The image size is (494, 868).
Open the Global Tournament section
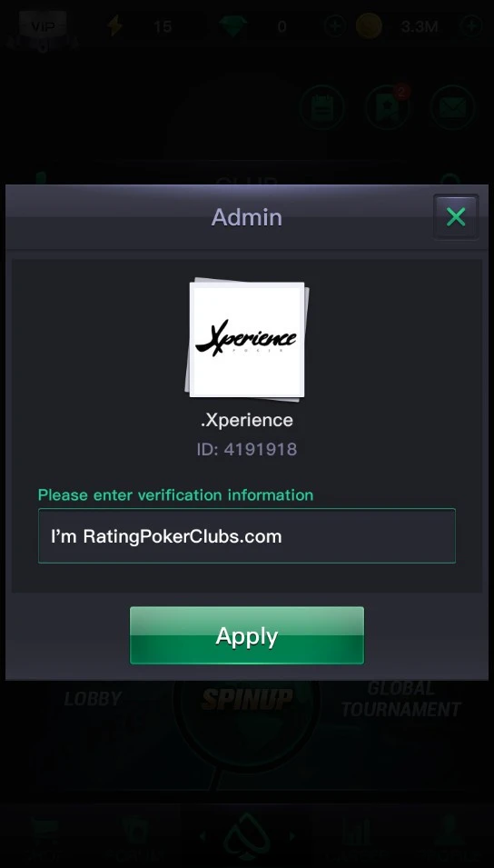(401, 699)
